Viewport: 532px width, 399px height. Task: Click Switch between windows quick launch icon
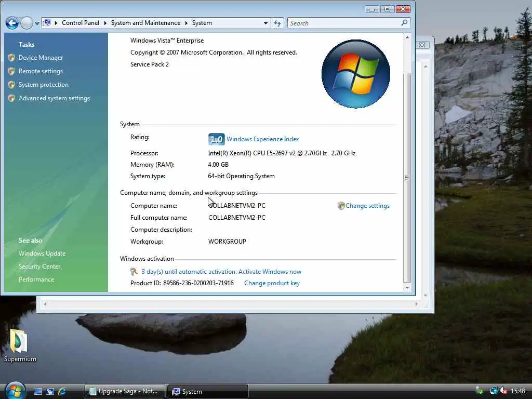tap(50, 392)
